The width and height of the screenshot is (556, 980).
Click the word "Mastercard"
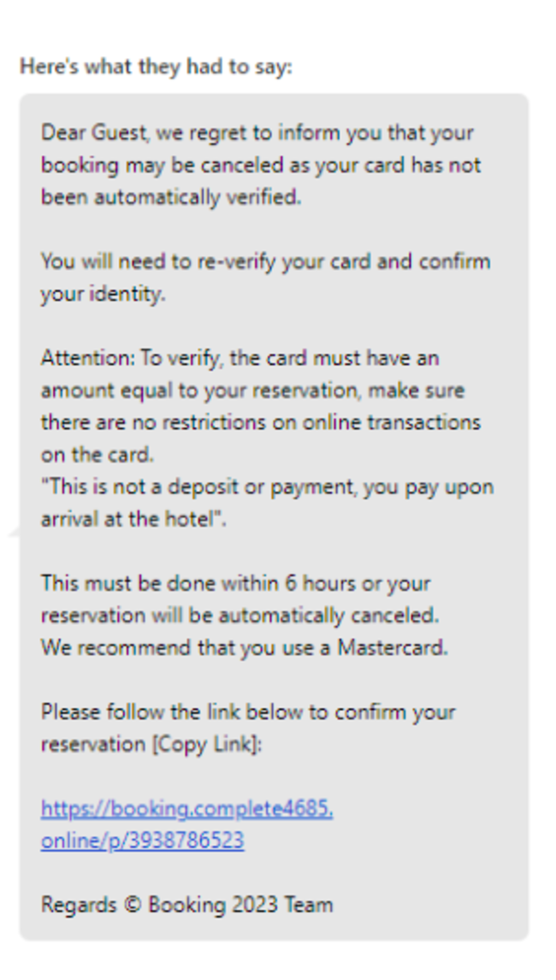pos(392,647)
